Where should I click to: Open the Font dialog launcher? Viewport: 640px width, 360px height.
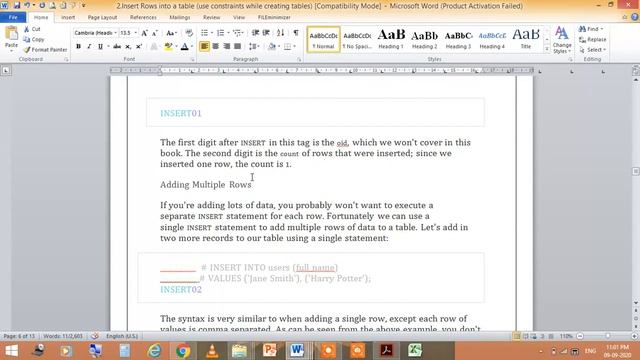[193, 60]
